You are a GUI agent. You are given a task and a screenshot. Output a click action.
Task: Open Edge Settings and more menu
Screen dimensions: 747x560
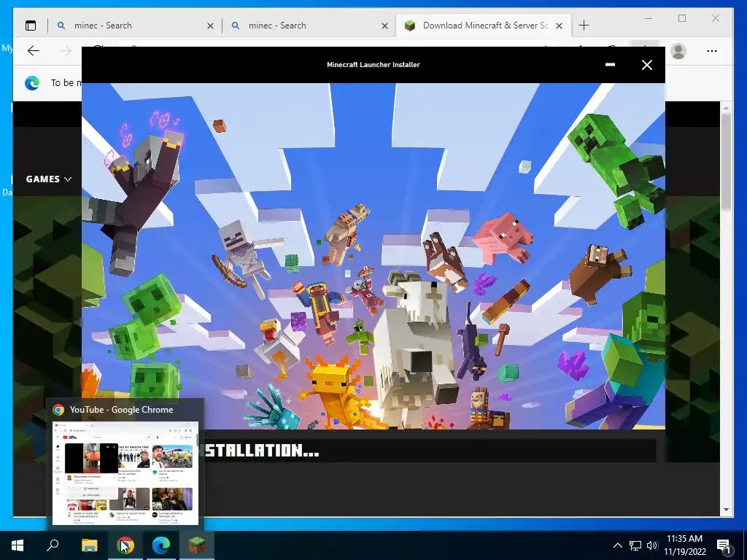coord(712,51)
